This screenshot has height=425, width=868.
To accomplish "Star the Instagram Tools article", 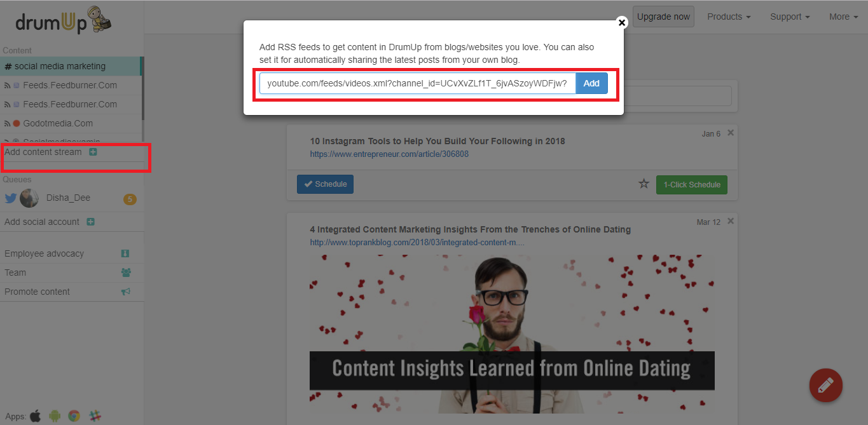I will pos(644,184).
